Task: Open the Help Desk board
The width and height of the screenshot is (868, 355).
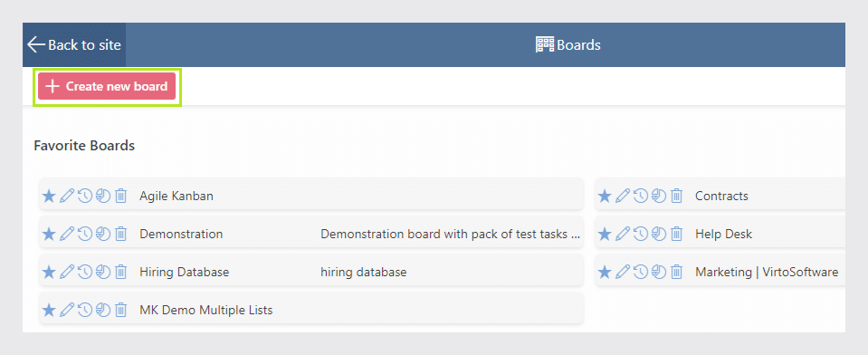Action: tap(723, 235)
